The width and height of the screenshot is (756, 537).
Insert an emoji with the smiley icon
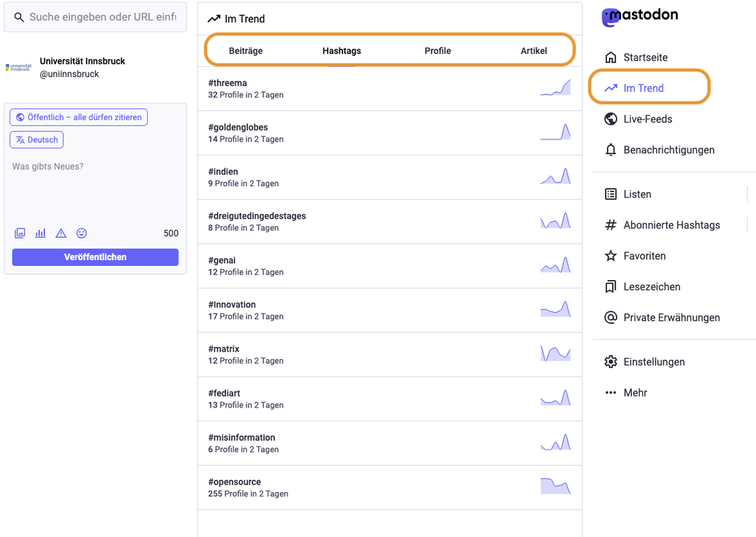[81, 233]
